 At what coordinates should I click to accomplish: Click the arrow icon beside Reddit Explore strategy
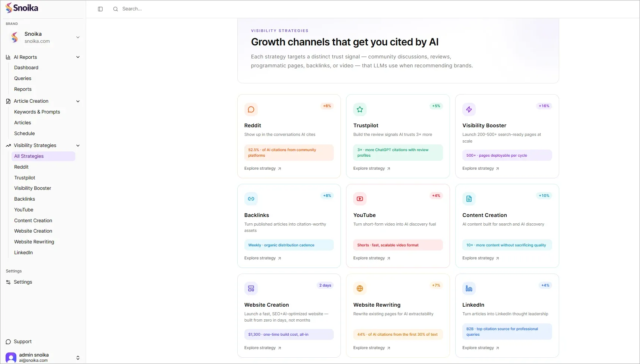[279, 169]
